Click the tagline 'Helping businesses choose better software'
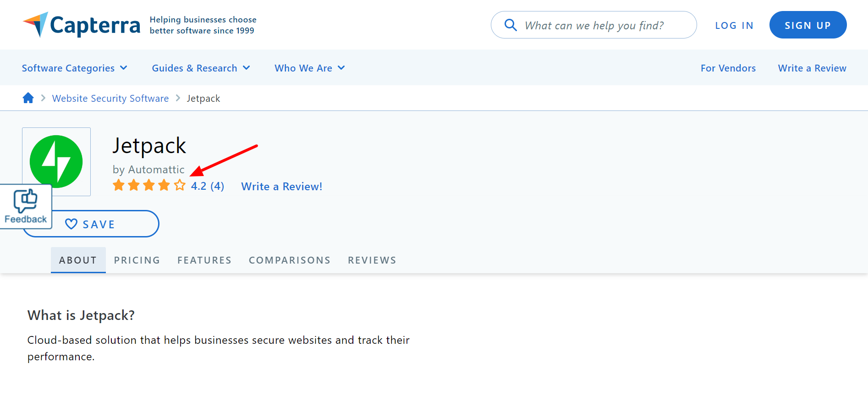 pyautogui.click(x=203, y=25)
